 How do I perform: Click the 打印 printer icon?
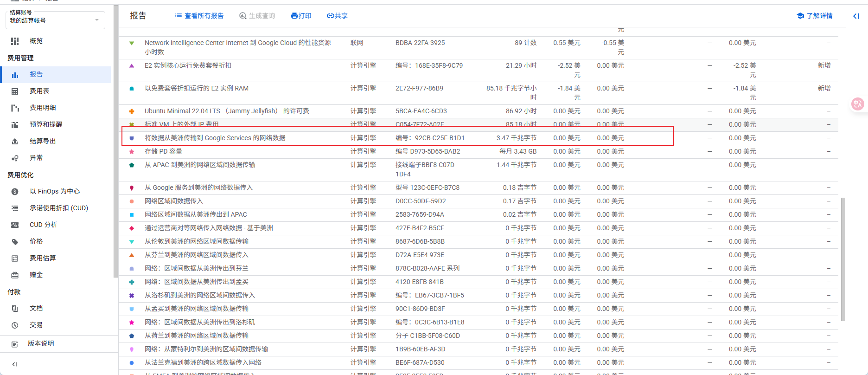point(294,16)
